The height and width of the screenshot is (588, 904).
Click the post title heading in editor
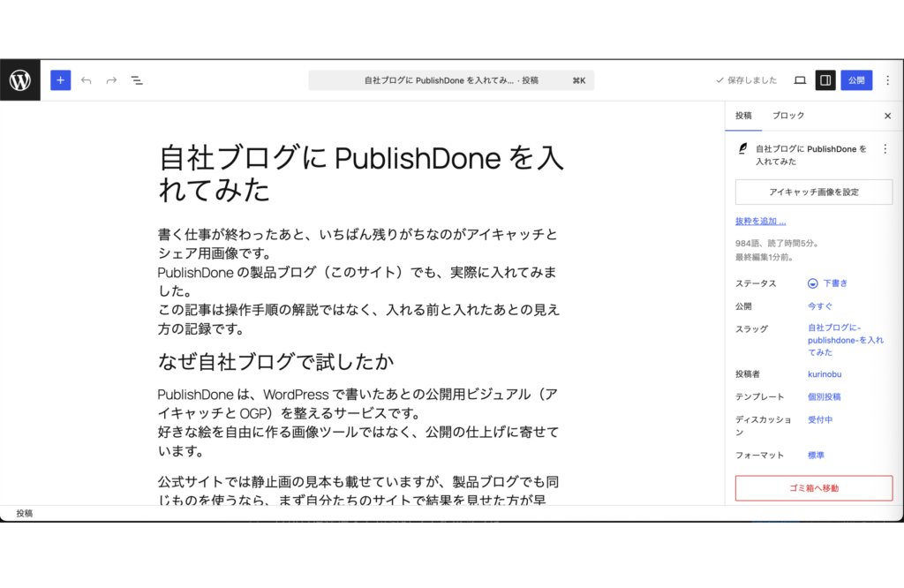click(x=361, y=174)
